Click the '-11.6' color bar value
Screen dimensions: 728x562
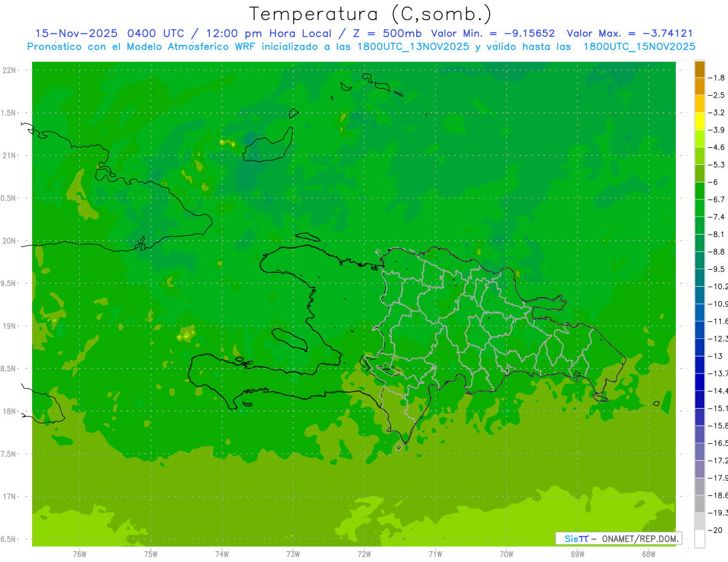coord(718,321)
